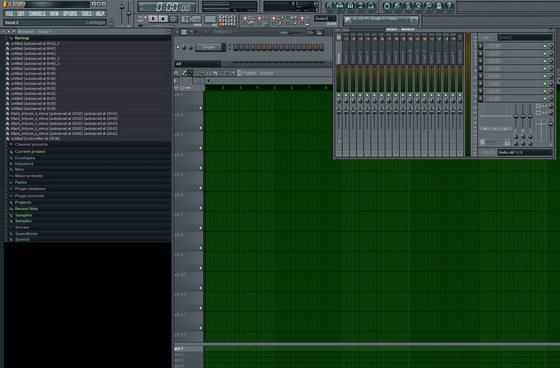
Task: Click the document round toolbar icon
Action: click(x=439, y=6)
